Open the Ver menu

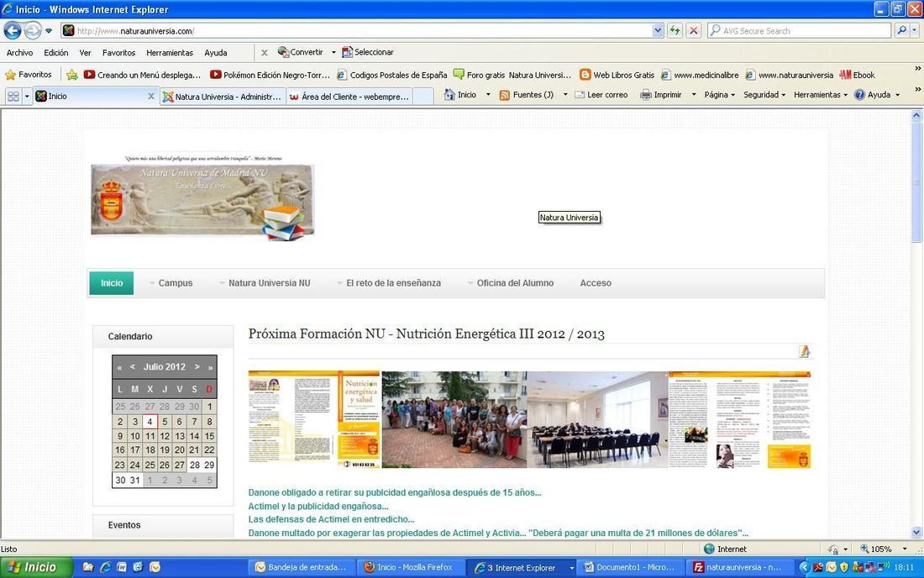(x=86, y=52)
